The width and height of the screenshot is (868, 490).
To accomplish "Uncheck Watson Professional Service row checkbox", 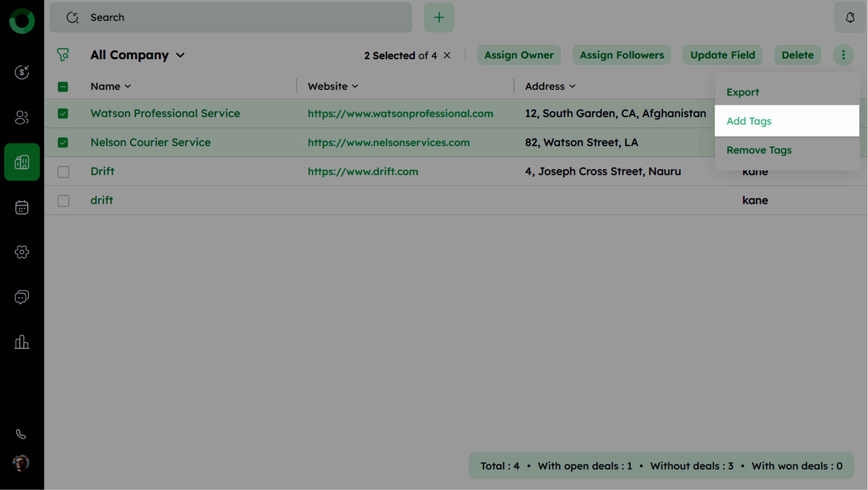I will (63, 114).
